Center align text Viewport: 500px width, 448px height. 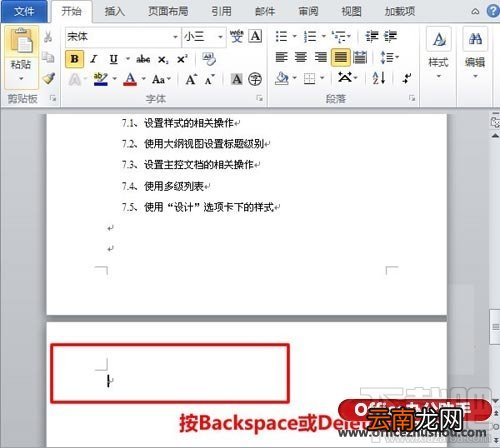point(301,57)
